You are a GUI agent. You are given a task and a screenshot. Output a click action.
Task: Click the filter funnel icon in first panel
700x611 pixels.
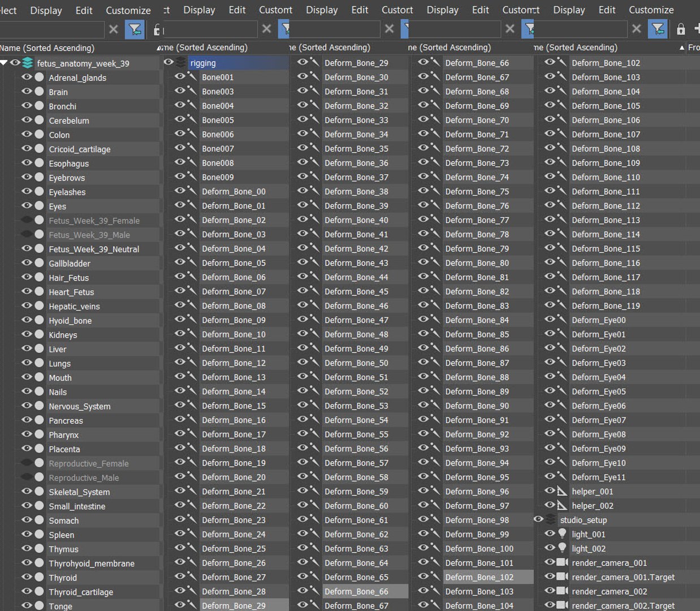[x=135, y=29]
